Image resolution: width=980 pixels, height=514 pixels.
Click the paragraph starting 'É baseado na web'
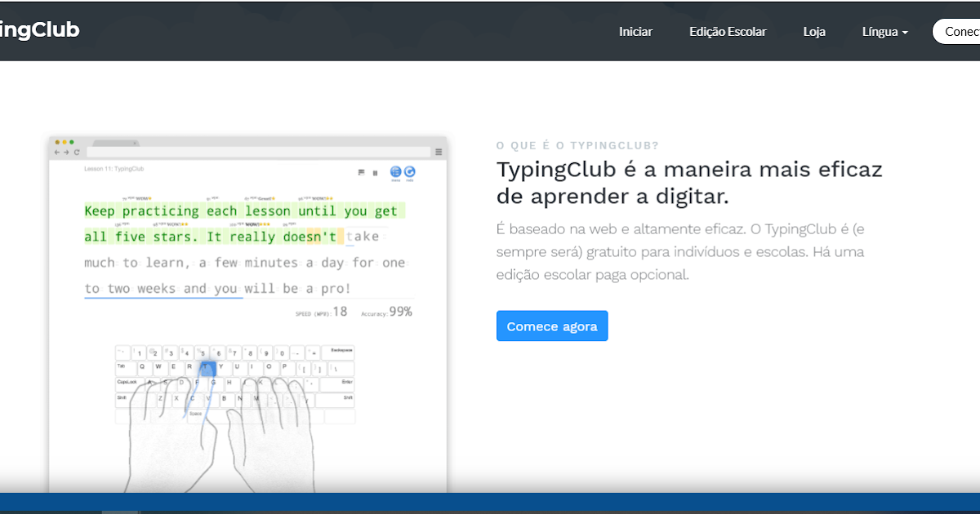pos(680,251)
